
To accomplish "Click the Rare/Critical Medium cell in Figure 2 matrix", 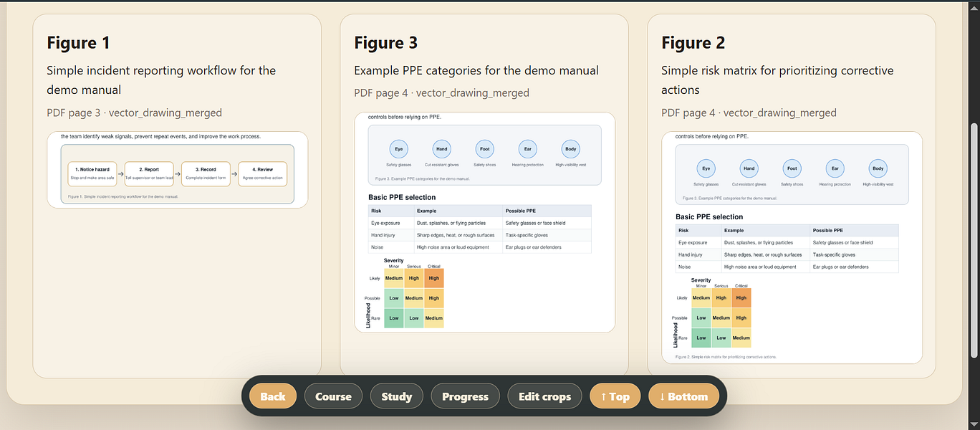I will (741, 338).
